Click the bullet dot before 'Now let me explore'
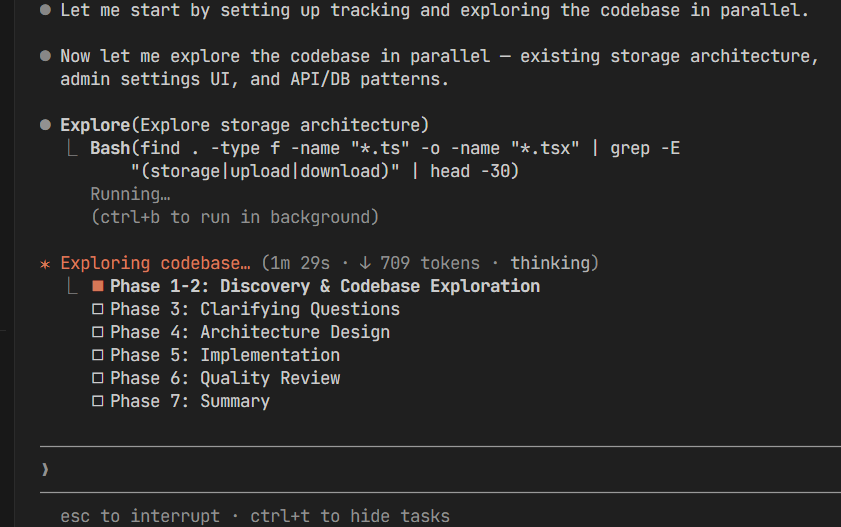Image resolution: width=841 pixels, height=527 pixels. click(x=46, y=56)
